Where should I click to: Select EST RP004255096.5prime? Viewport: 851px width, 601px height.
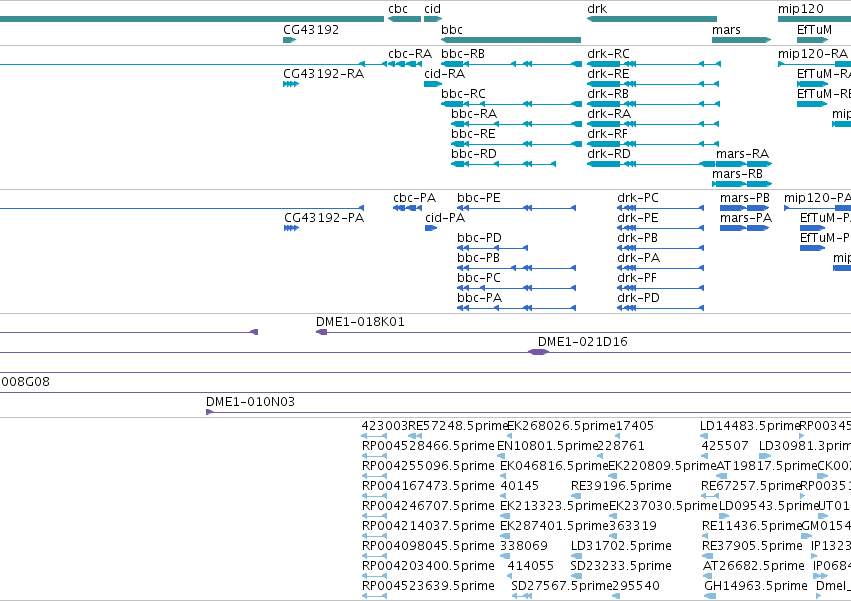pyautogui.click(x=428, y=466)
